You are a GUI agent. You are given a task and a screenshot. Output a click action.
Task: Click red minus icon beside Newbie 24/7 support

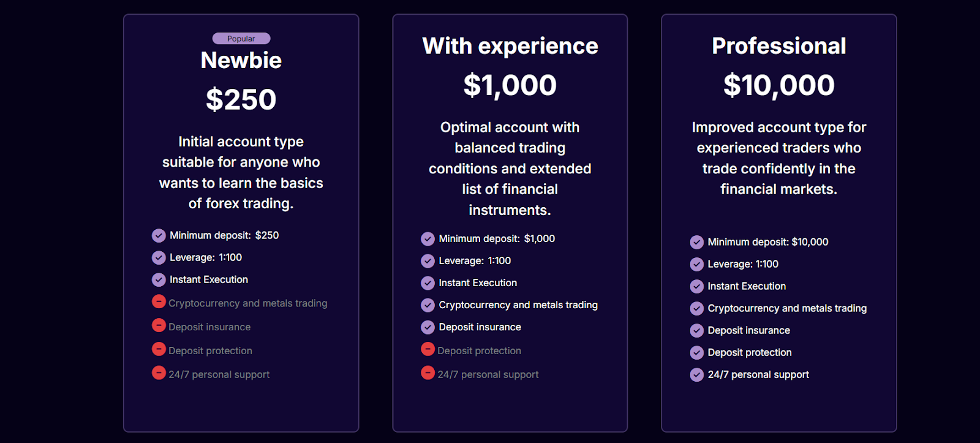[x=159, y=373]
